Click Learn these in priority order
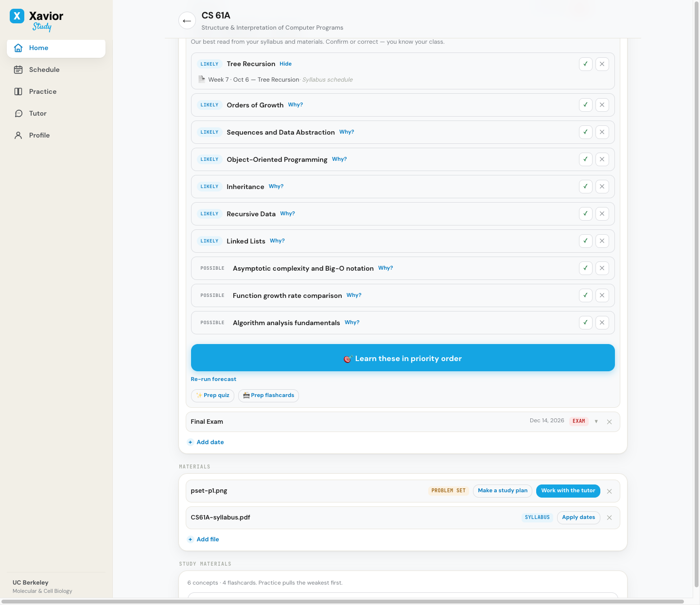700x605 pixels. pyautogui.click(x=402, y=358)
